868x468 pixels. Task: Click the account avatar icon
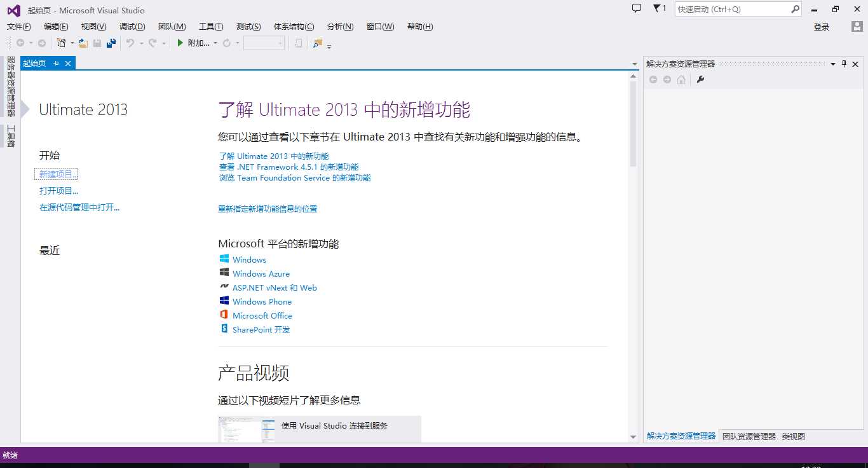coord(857,27)
